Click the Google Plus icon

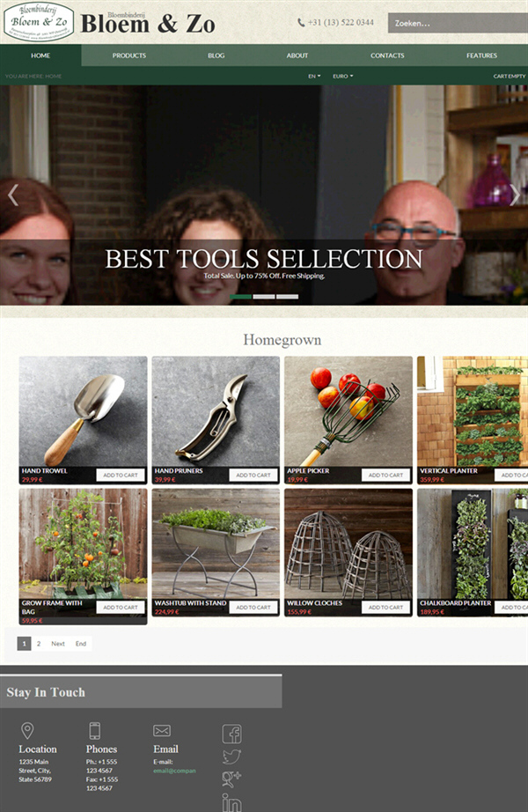pyautogui.click(x=231, y=779)
